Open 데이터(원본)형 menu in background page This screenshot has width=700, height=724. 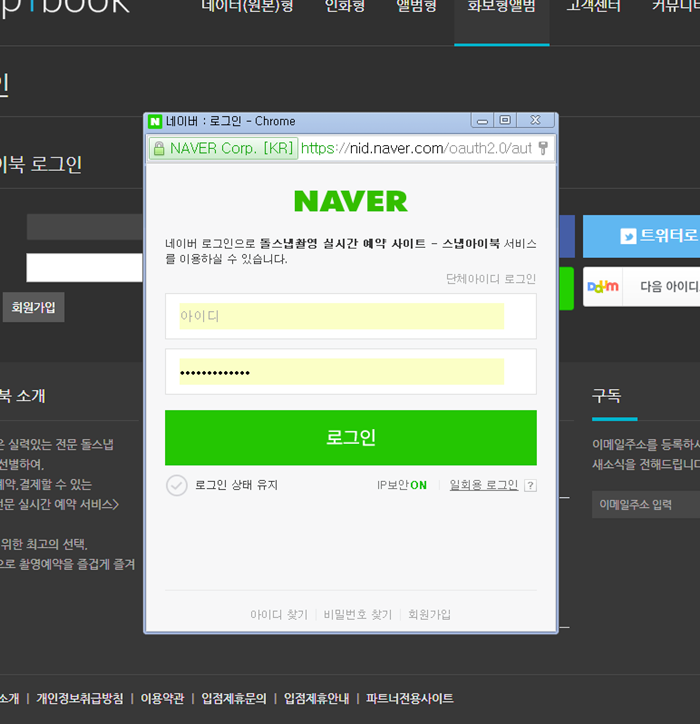247,6
